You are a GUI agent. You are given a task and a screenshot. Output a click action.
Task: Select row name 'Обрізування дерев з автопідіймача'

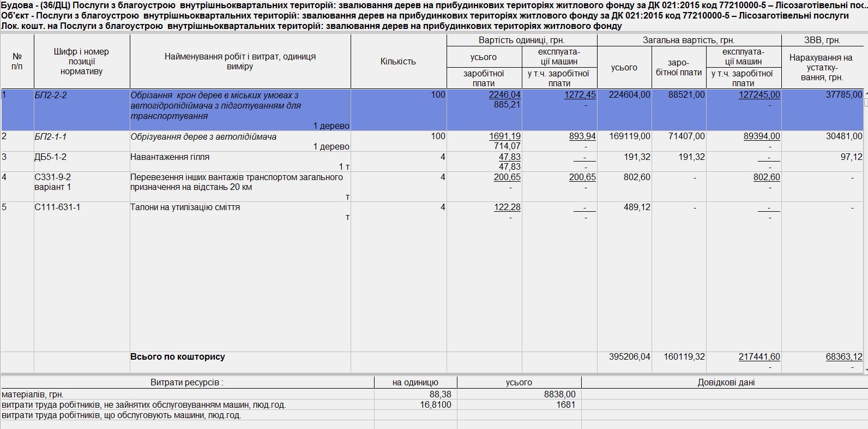(x=203, y=136)
